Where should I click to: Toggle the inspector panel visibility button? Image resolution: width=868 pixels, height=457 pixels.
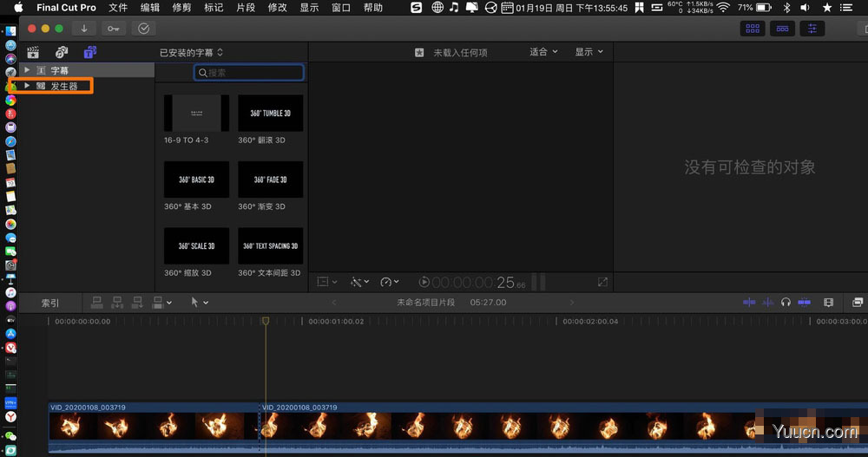[x=812, y=29]
